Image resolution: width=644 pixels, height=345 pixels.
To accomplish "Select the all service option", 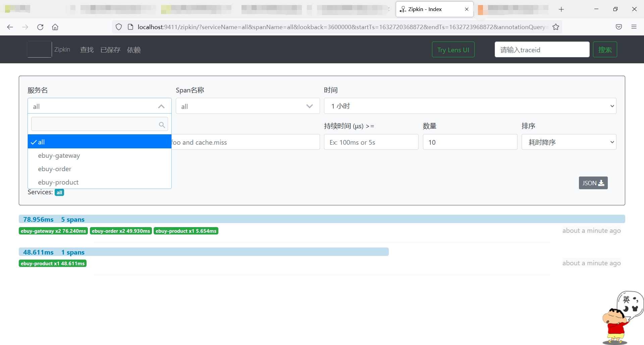I will pos(100,142).
